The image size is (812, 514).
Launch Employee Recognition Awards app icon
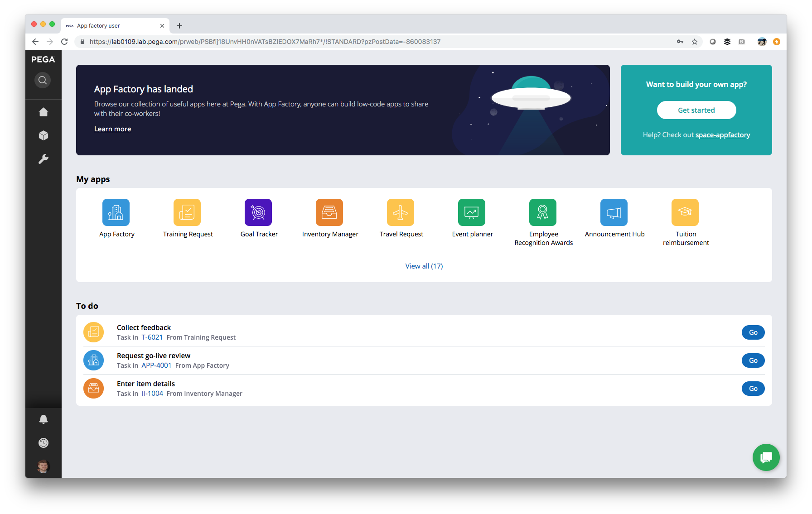pos(543,212)
